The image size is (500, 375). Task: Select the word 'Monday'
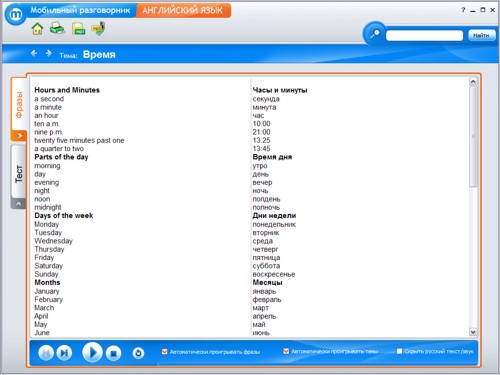tap(47, 224)
